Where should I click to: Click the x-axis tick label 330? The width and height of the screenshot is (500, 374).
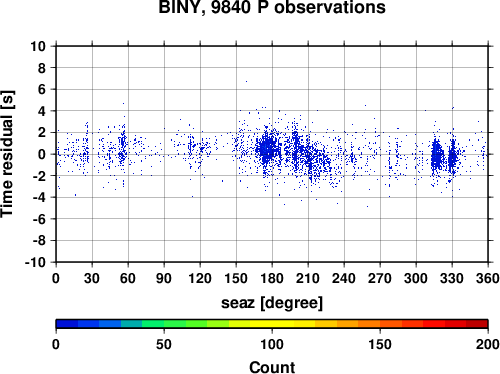coord(452,278)
